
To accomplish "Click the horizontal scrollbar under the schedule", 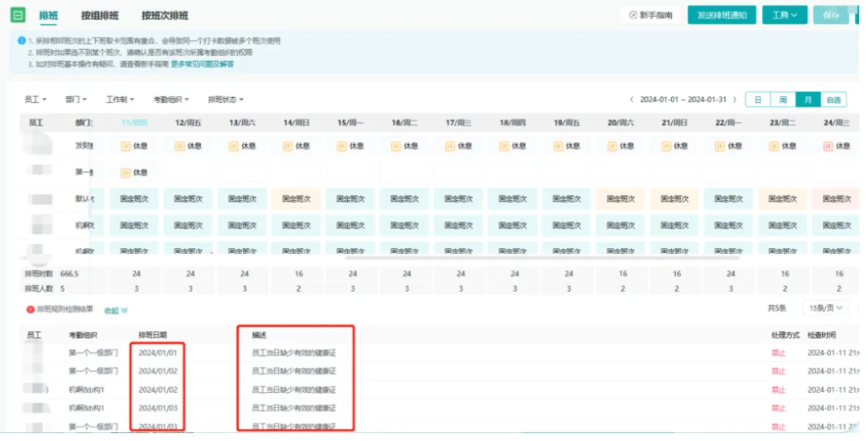I will coord(542,258).
